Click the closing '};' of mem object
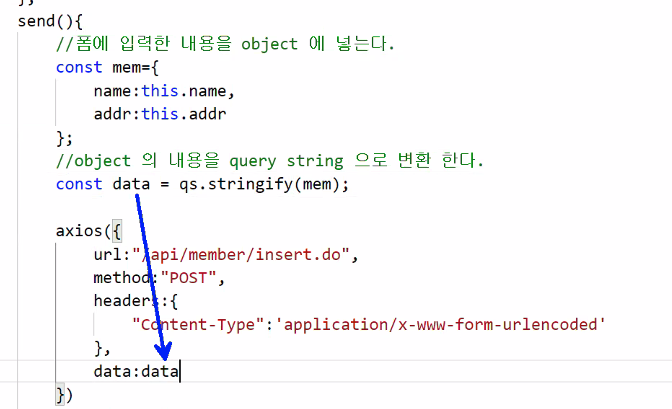 pos(64,138)
